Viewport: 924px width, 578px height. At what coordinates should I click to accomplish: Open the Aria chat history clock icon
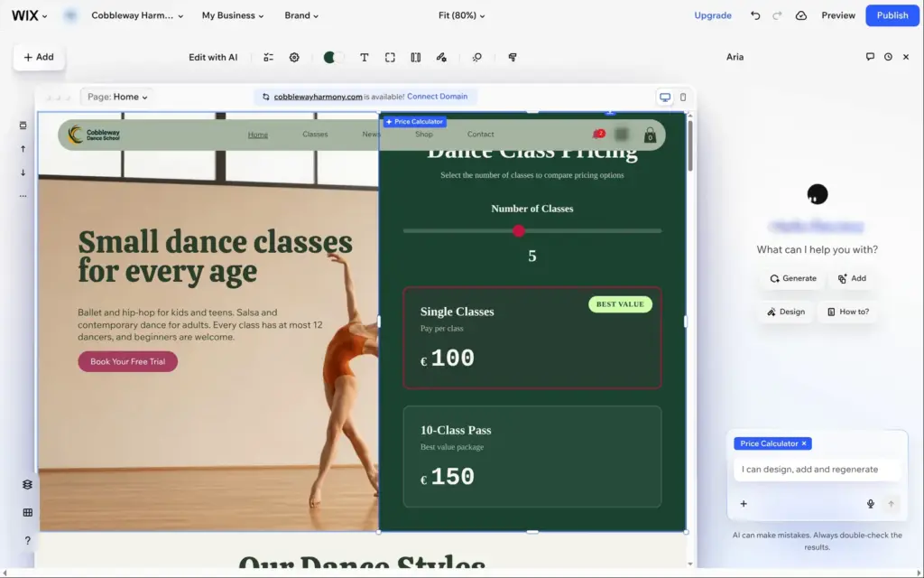tap(888, 57)
